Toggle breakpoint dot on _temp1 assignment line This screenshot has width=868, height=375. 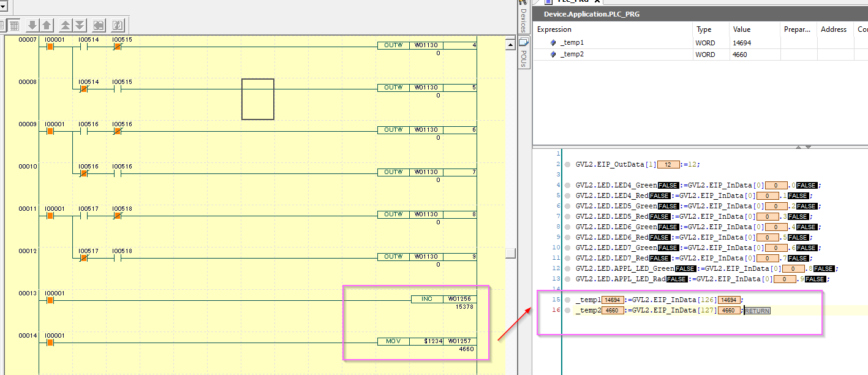point(567,300)
